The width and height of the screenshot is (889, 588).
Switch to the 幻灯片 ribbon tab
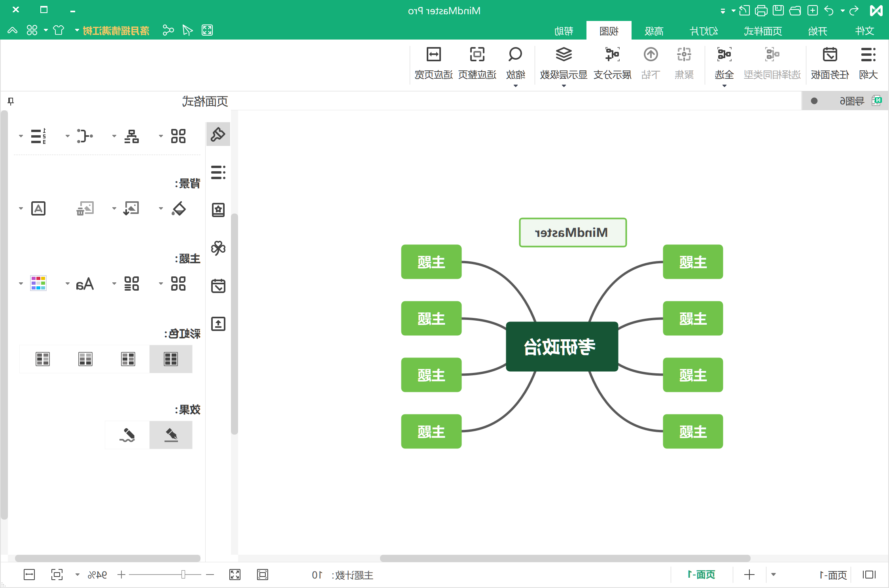click(x=704, y=31)
